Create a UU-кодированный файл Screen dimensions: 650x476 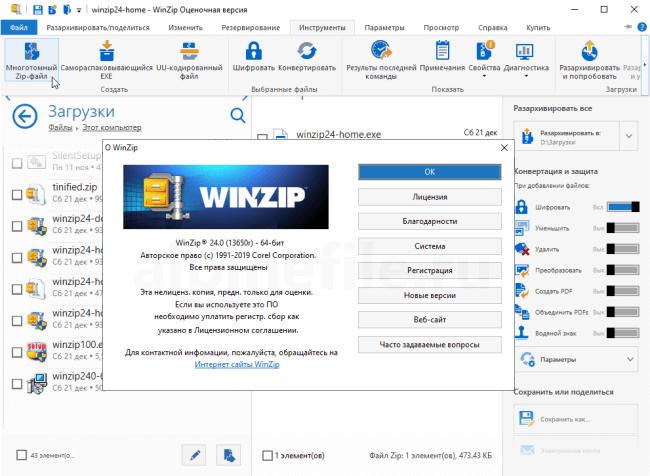tap(189, 60)
